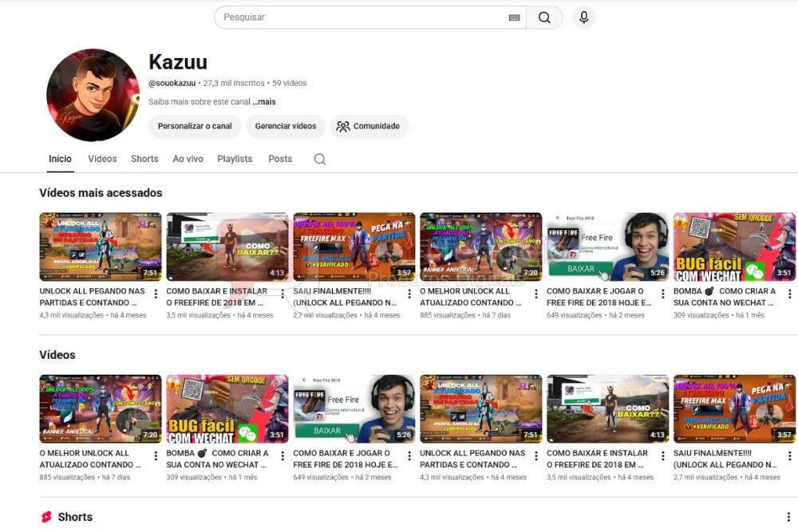This screenshot has width=798, height=532.
Task: Open options for Vídeos row UNLOCK ALL PEGANDO NAS
Action: pyautogui.click(x=536, y=455)
